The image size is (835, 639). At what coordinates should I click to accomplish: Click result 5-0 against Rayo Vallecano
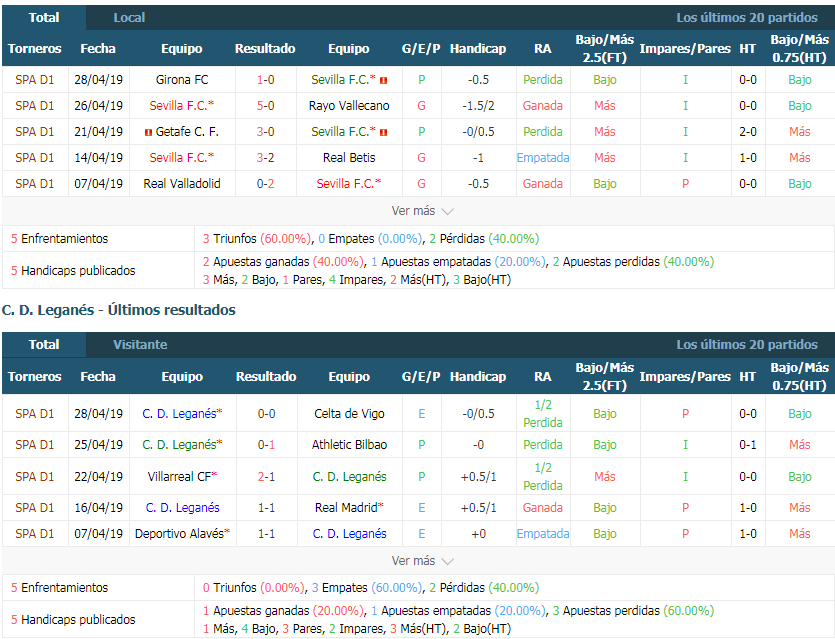click(265, 106)
